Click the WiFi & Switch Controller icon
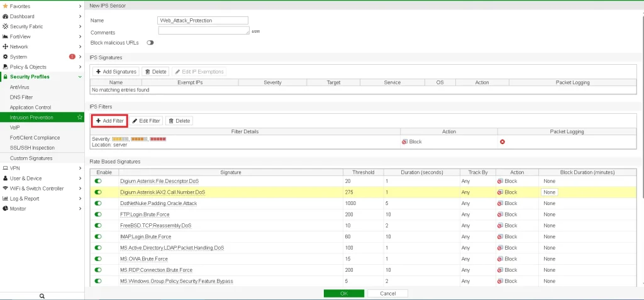 point(5,188)
